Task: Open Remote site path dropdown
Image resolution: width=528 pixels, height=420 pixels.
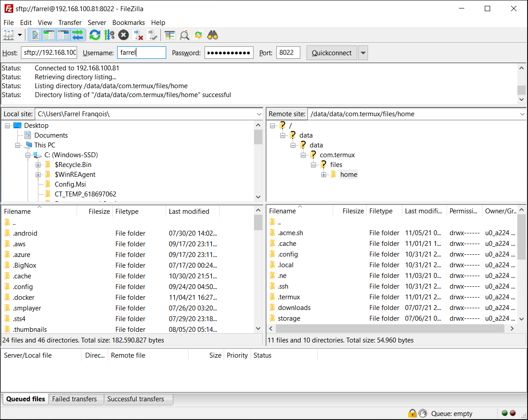Action: pos(522,114)
